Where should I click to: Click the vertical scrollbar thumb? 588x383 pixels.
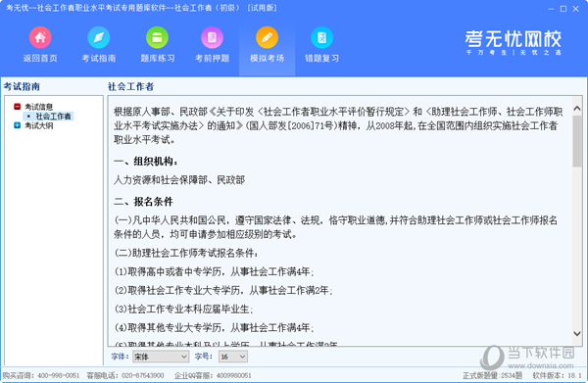click(577, 141)
